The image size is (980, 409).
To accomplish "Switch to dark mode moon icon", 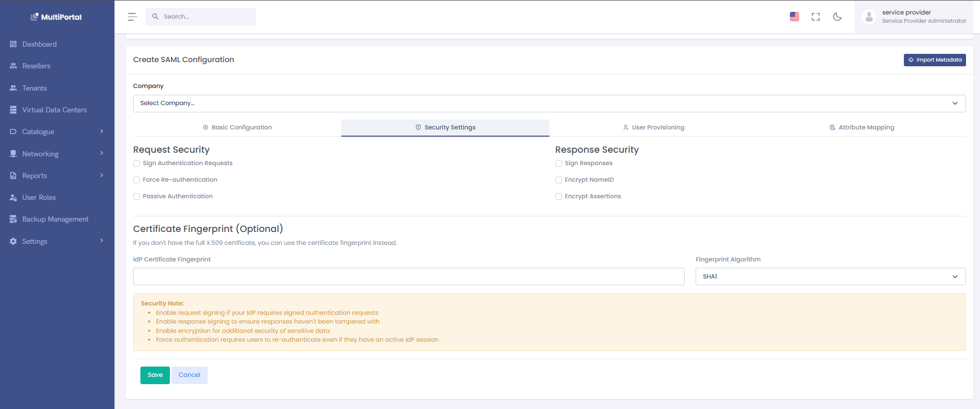I will tap(837, 17).
